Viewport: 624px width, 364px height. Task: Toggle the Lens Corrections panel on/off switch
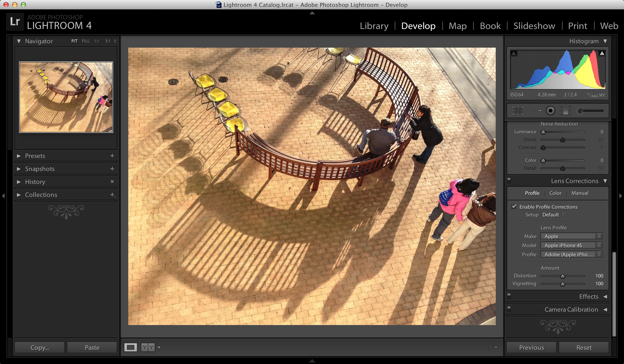(x=509, y=180)
